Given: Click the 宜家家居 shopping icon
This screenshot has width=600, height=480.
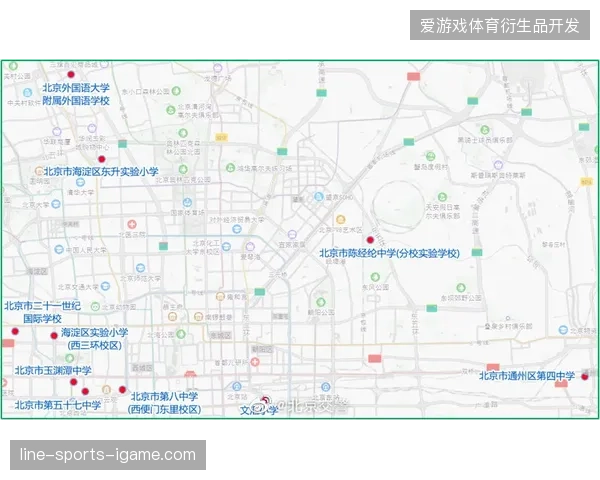Looking at the screenshot, I should [x=292, y=234].
